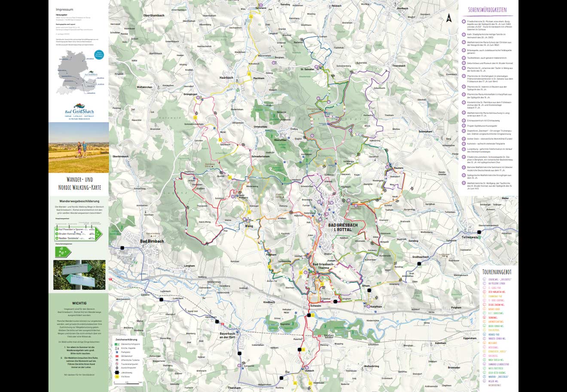Click the WICHTIG notice heading
This screenshot has height=392, width=567.
[79, 303]
